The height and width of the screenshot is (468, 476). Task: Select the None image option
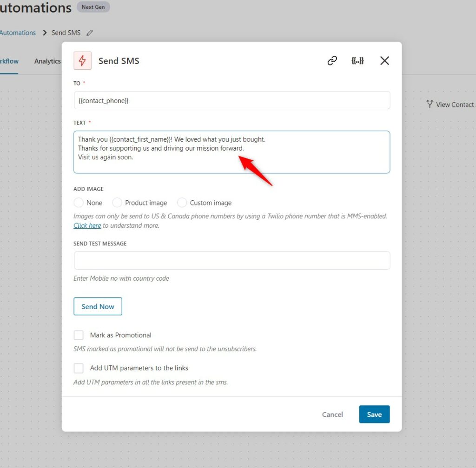click(79, 203)
